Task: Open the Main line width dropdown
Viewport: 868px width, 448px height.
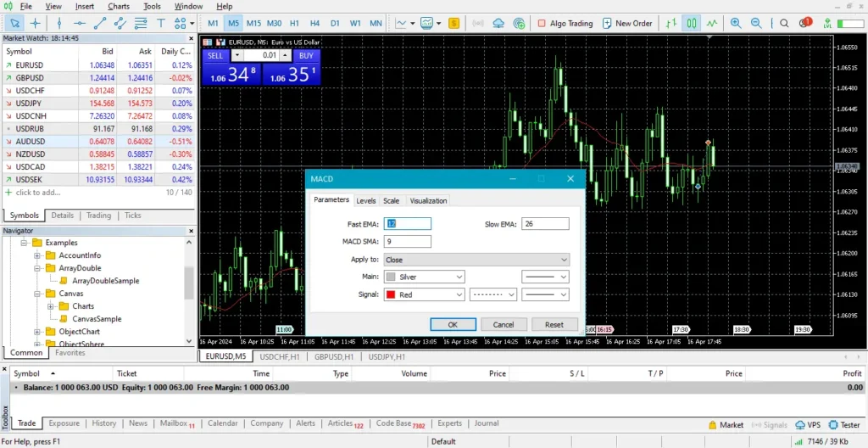Action: click(x=545, y=277)
